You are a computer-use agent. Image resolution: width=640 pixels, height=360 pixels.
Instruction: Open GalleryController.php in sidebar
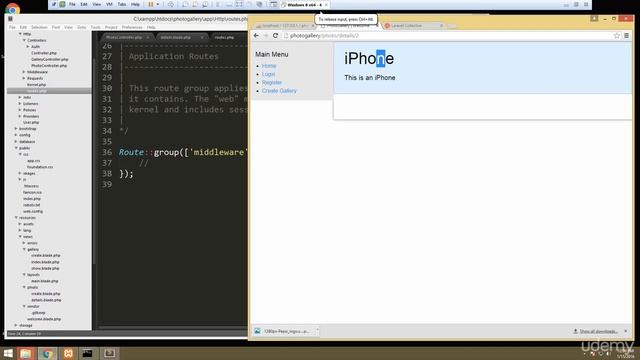[49, 59]
